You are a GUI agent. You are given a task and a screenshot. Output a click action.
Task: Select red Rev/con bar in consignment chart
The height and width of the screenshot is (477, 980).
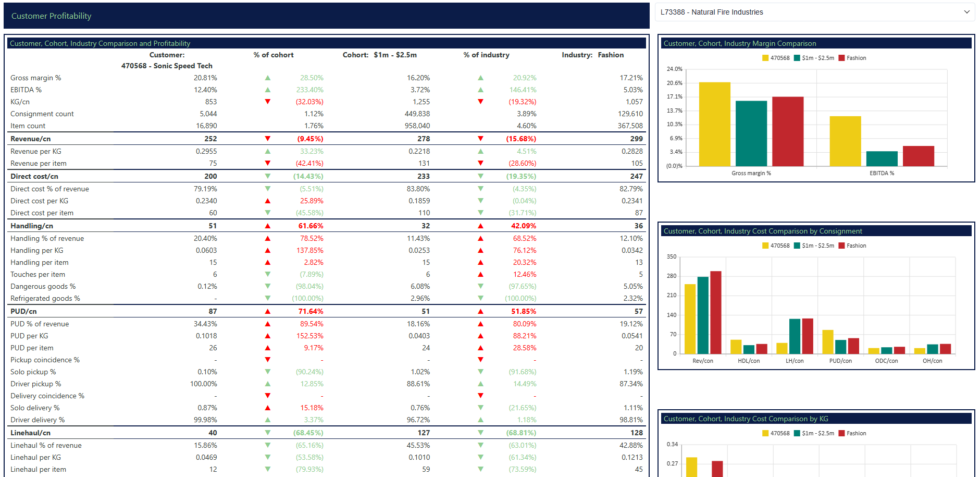(x=716, y=313)
